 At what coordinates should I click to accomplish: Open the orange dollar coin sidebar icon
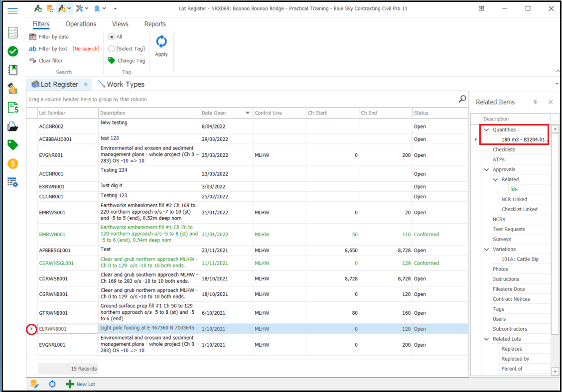[13, 164]
